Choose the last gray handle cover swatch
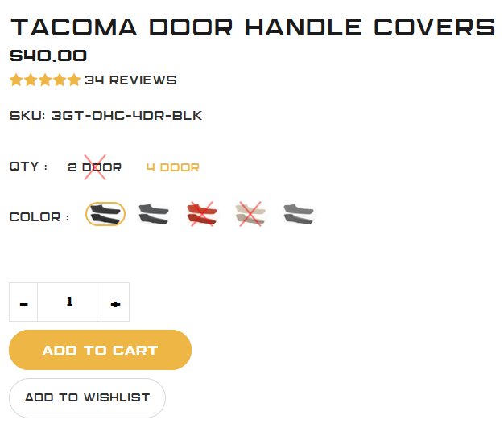 [x=299, y=214]
